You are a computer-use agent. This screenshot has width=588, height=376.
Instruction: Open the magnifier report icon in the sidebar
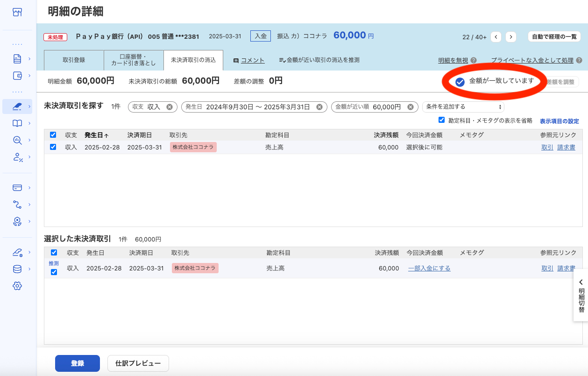click(x=17, y=140)
